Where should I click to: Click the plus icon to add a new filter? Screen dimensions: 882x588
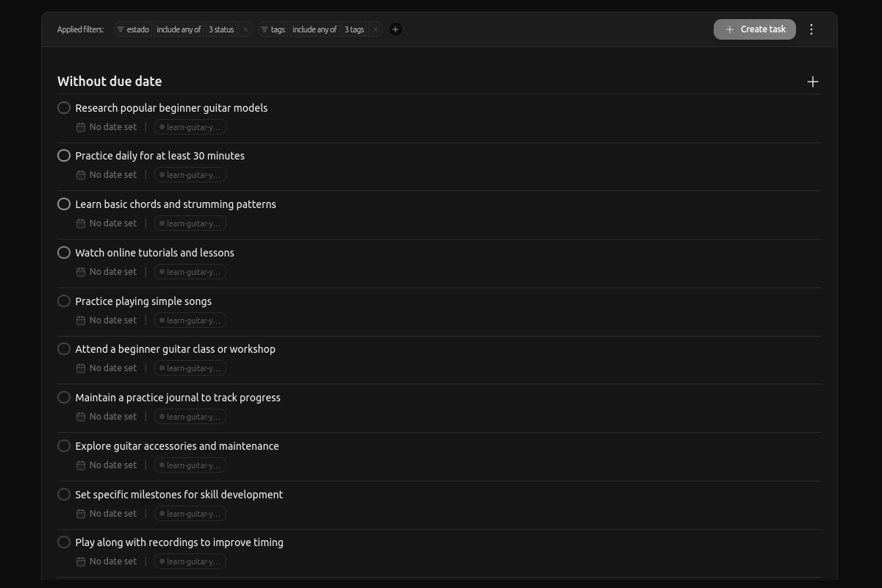395,29
